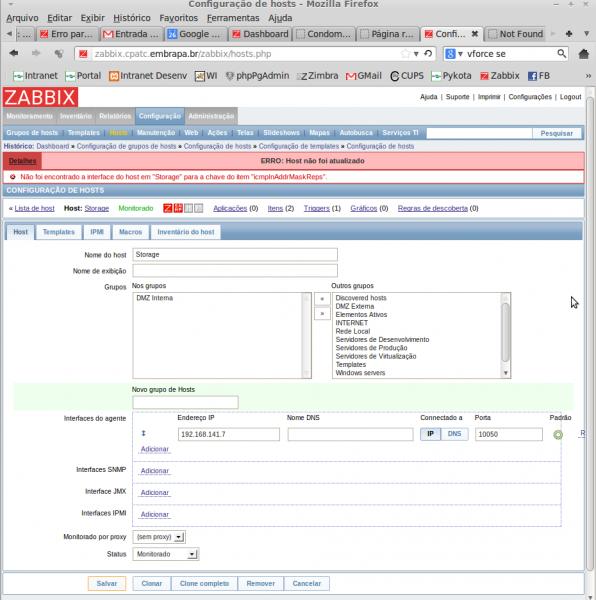Click the Salvar button
The height and width of the screenshot is (600, 596).
107,584
